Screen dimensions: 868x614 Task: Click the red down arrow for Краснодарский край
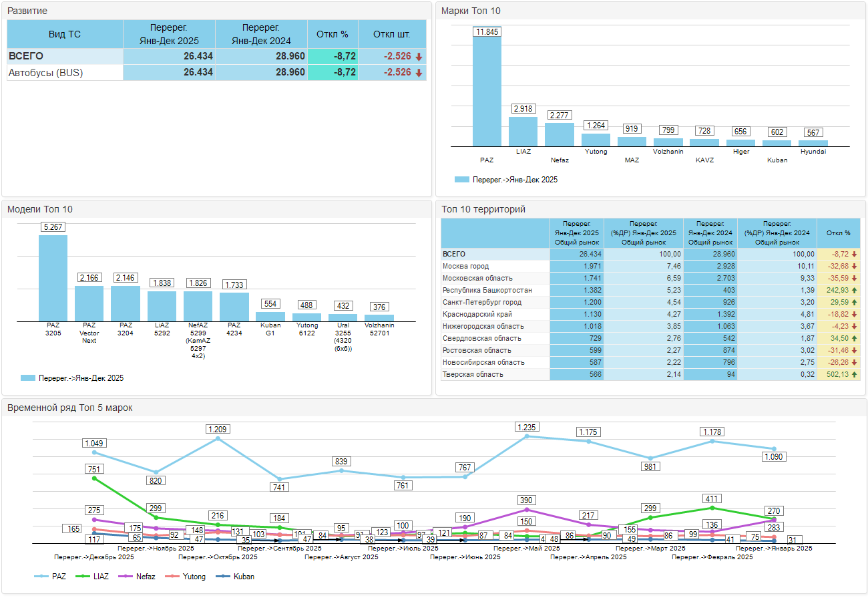point(855,315)
